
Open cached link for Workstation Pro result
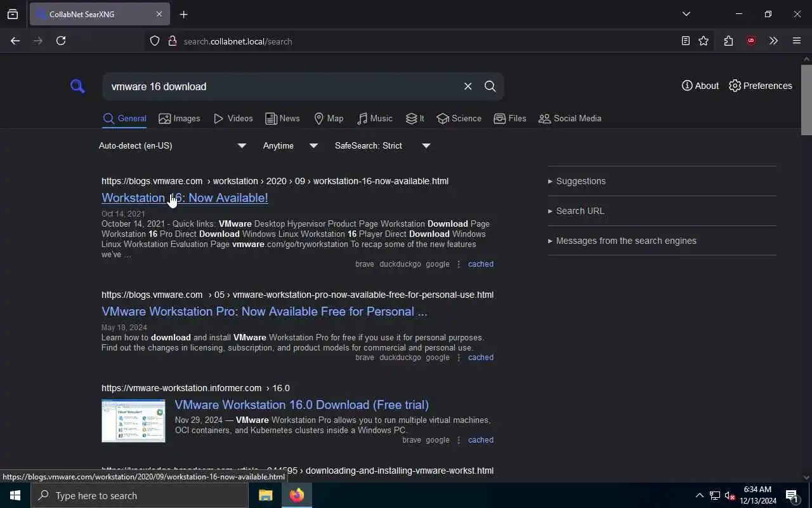point(480,358)
